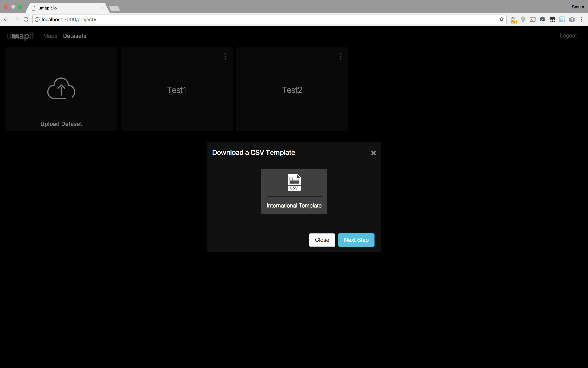Image resolution: width=588 pixels, height=368 pixels.
Task: Close the CSV Template dialog with X
Action: 373,153
